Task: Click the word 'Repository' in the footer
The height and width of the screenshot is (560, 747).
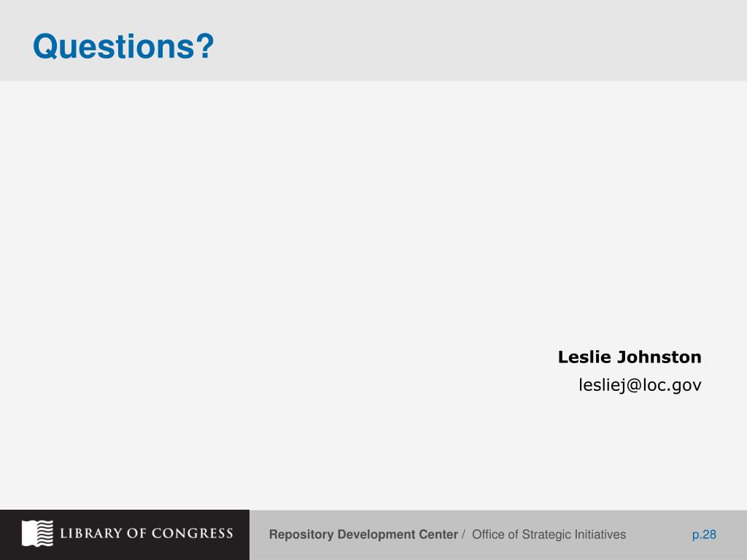Action: pos(301,534)
